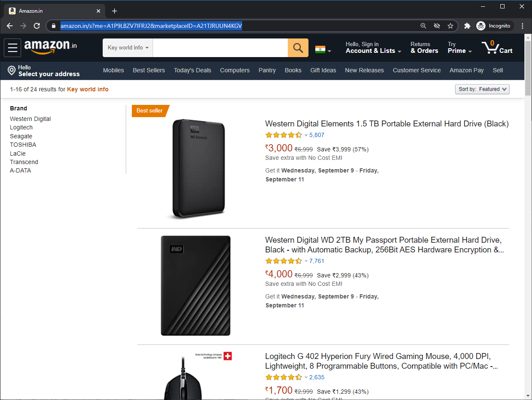532x400 pixels.
Task: Open the Amazon hamburger menu
Action: click(x=13, y=48)
